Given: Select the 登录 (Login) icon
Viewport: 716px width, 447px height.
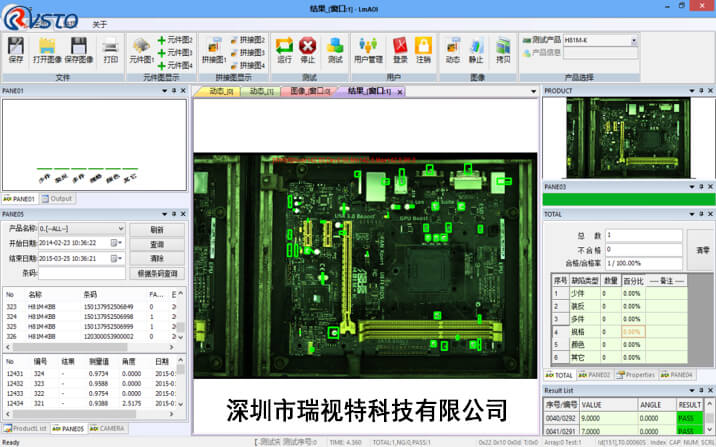Looking at the screenshot, I should (x=400, y=49).
